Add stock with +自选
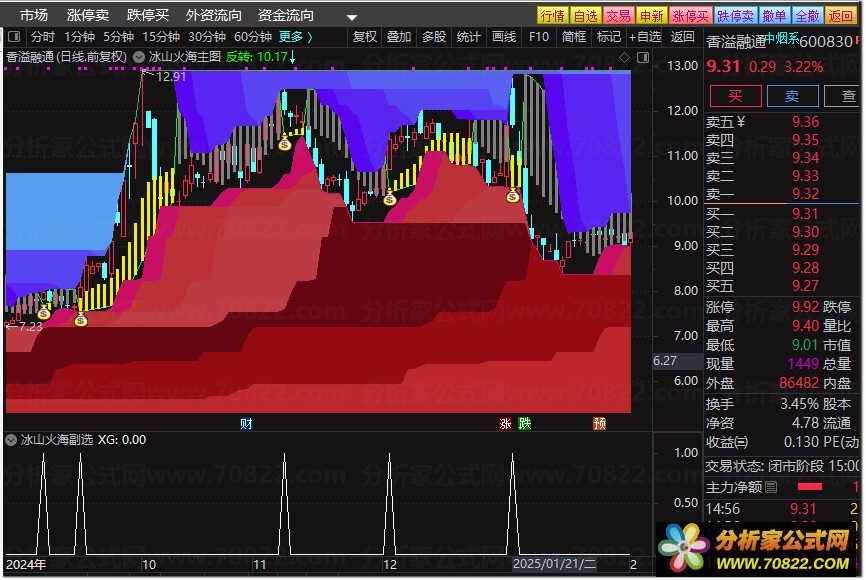The image size is (866, 580). pyautogui.click(x=645, y=37)
